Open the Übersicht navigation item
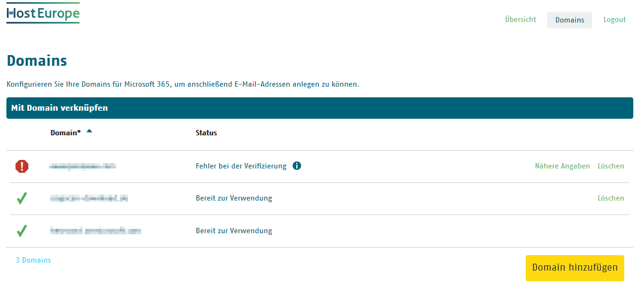 coord(520,19)
